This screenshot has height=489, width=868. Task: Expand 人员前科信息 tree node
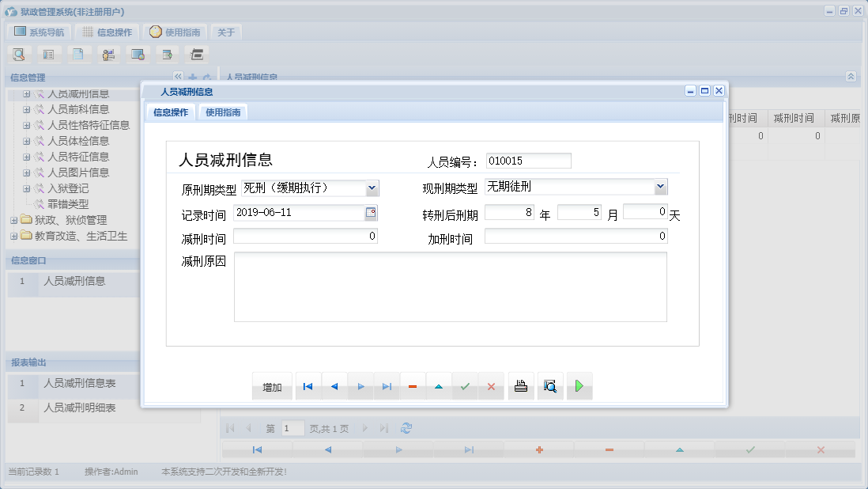26,110
